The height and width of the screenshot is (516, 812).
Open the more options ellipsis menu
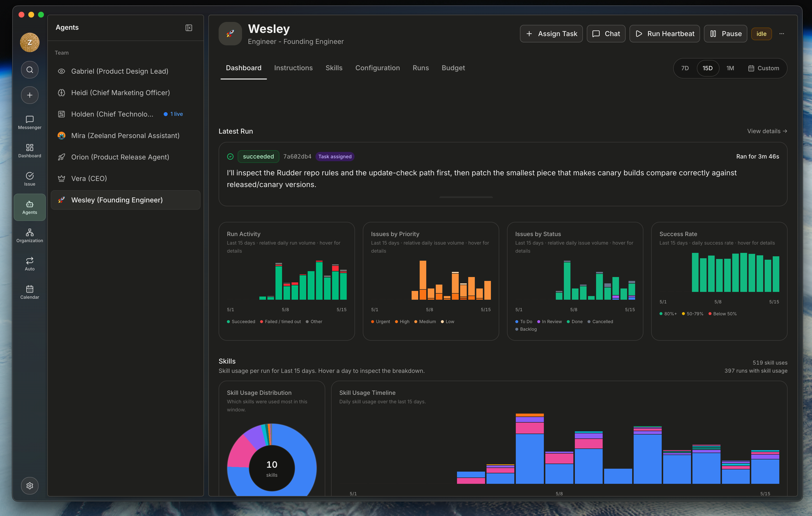click(782, 34)
